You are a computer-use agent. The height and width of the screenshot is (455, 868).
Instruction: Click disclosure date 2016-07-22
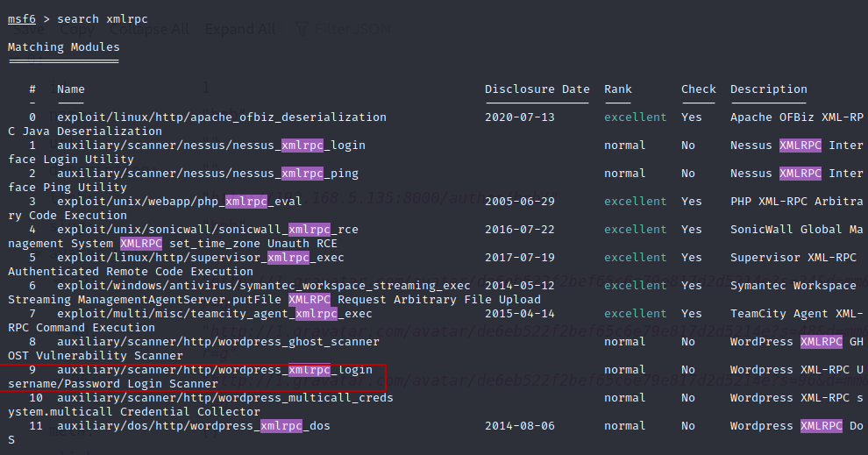[x=520, y=229]
